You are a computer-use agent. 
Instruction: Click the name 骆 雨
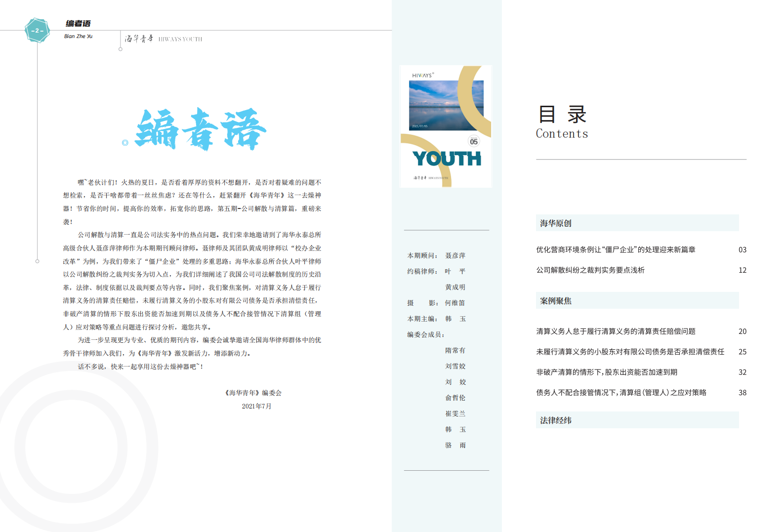[455, 445]
